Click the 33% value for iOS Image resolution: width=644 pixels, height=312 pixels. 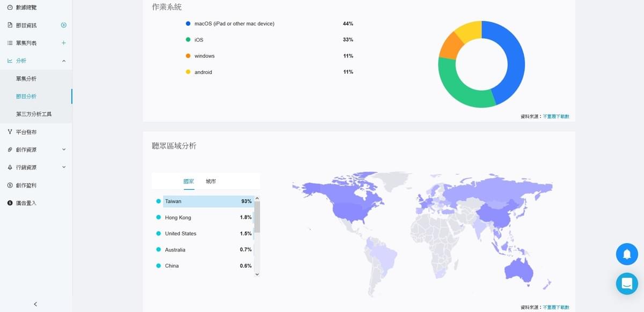click(x=348, y=40)
